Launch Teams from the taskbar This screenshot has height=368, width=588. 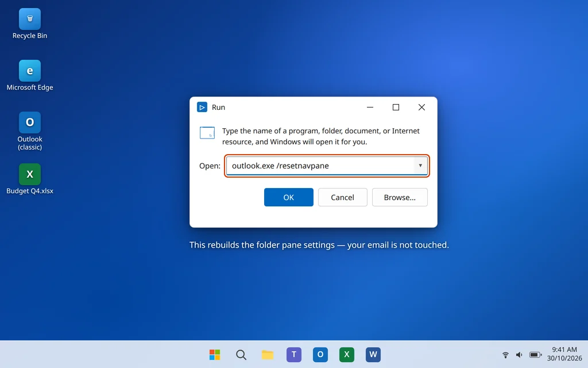click(x=294, y=354)
